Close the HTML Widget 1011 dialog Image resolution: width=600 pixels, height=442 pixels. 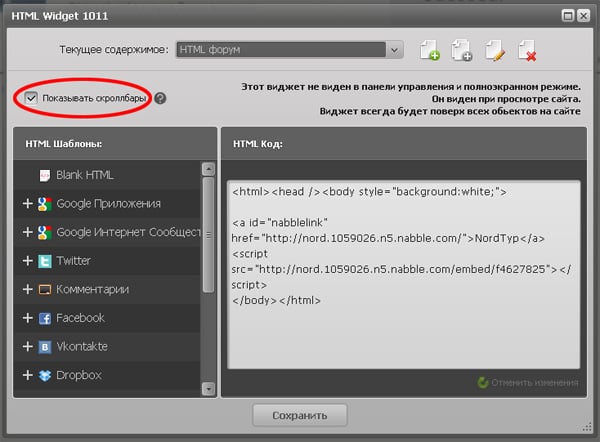(x=584, y=14)
